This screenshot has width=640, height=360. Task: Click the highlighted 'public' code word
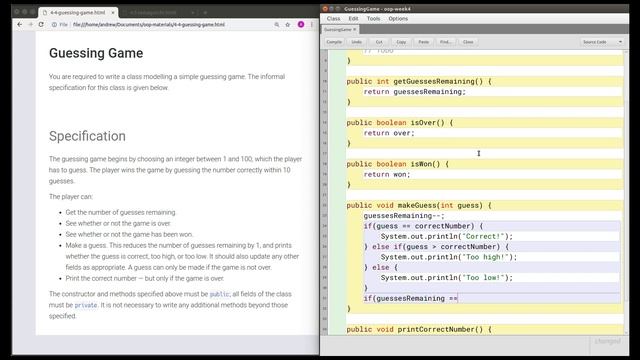pyautogui.click(x=220, y=294)
